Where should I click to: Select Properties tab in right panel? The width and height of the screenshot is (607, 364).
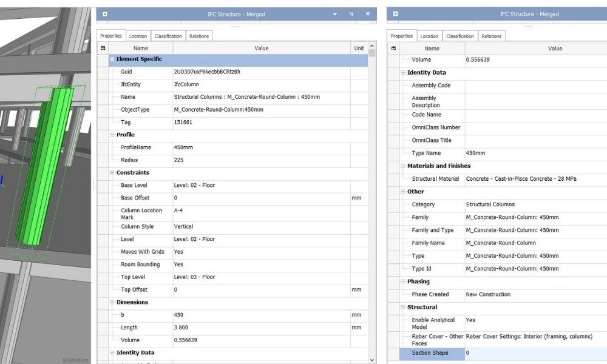[402, 36]
